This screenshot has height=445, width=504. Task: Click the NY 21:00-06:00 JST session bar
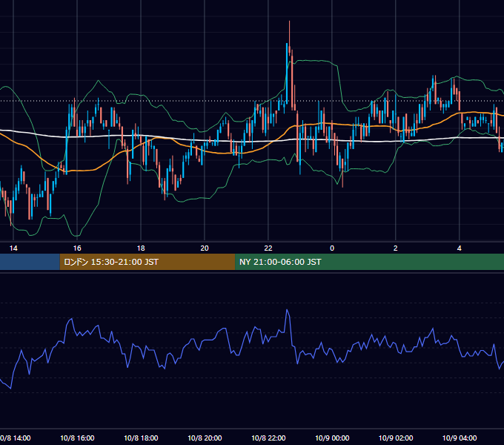[369, 262]
